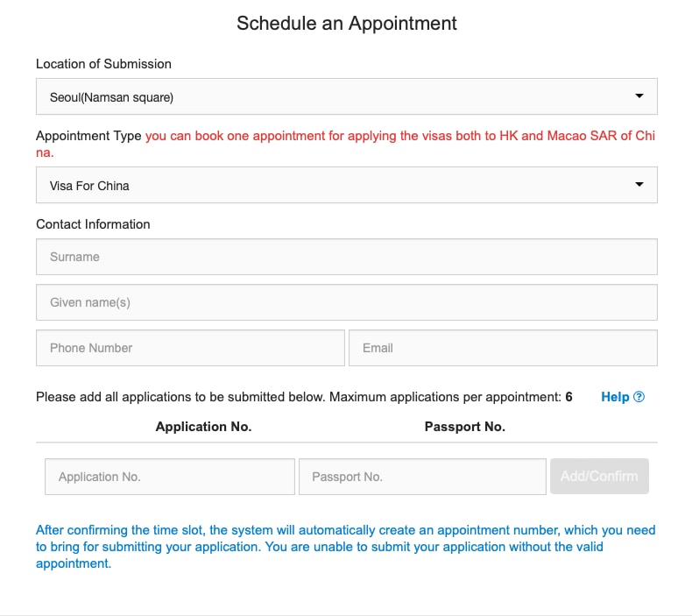Click the Location of Submission label

(x=103, y=64)
